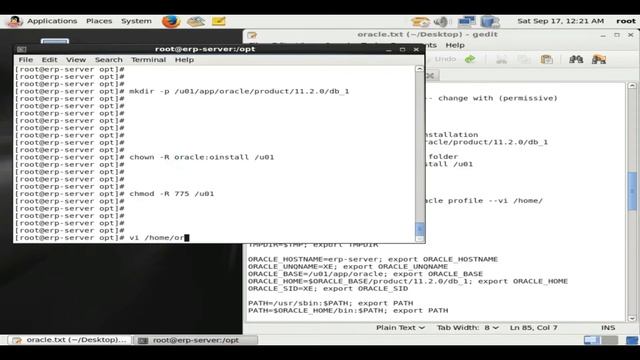
Task: Switch to the second workspace in switcher
Action: 610,340
